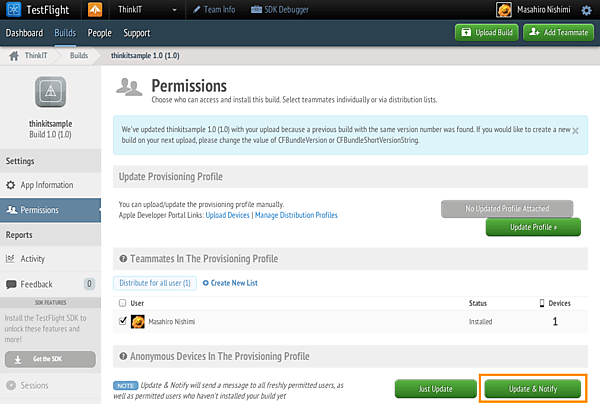Open the Feedback report
Viewport: 600px width, 404px height.
coord(36,284)
